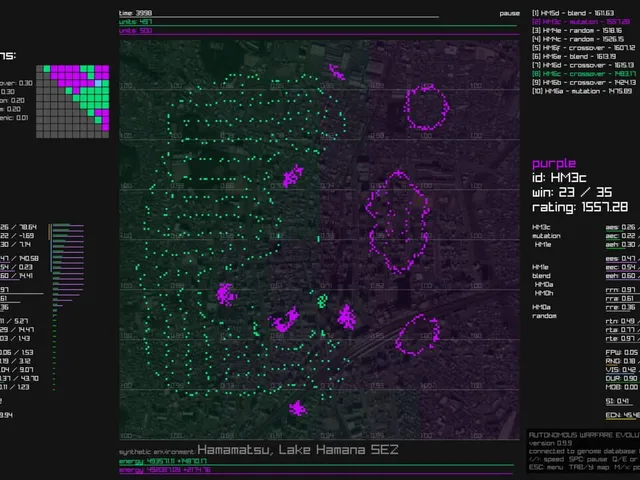This screenshot has width=640, height=480.
Task: Select leaderboard entry [7] crossover 1615.13
Action: click(x=582, y=65)
